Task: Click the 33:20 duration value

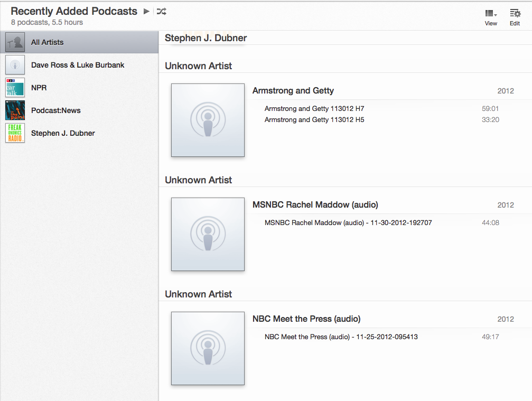Action: click(490, 120)
